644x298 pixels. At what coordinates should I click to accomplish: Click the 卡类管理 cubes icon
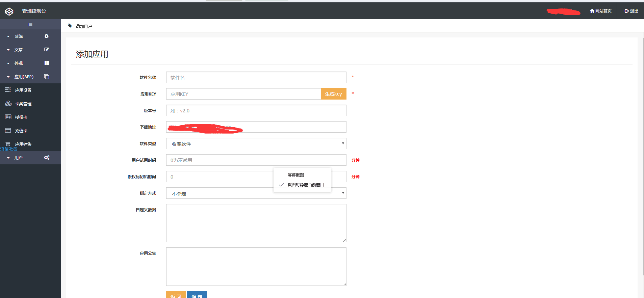8,103
